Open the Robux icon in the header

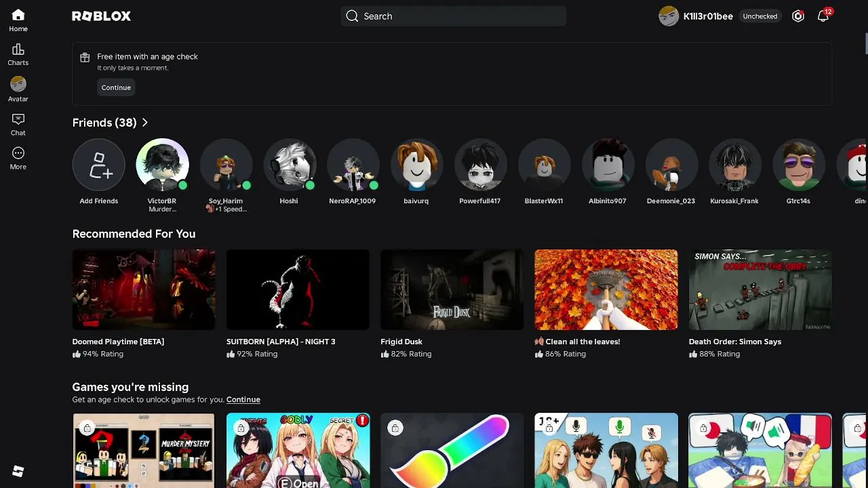click(x=798, y=16)
